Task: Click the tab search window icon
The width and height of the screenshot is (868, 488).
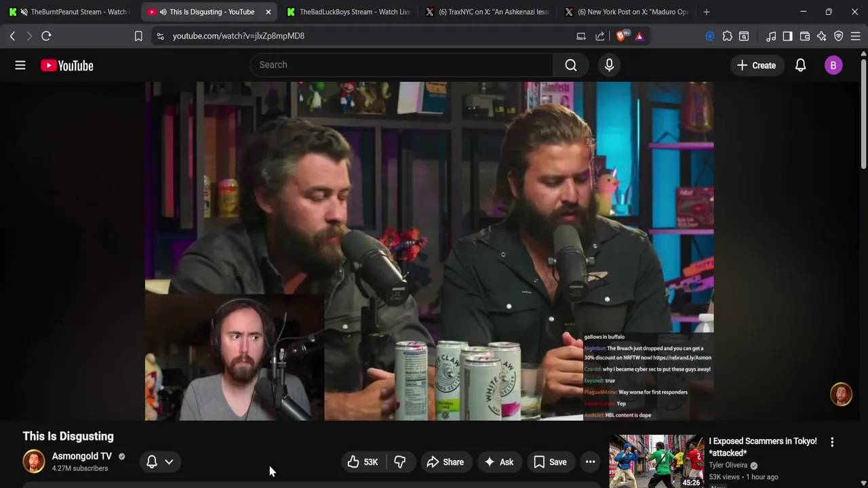Action: point(744,36)
